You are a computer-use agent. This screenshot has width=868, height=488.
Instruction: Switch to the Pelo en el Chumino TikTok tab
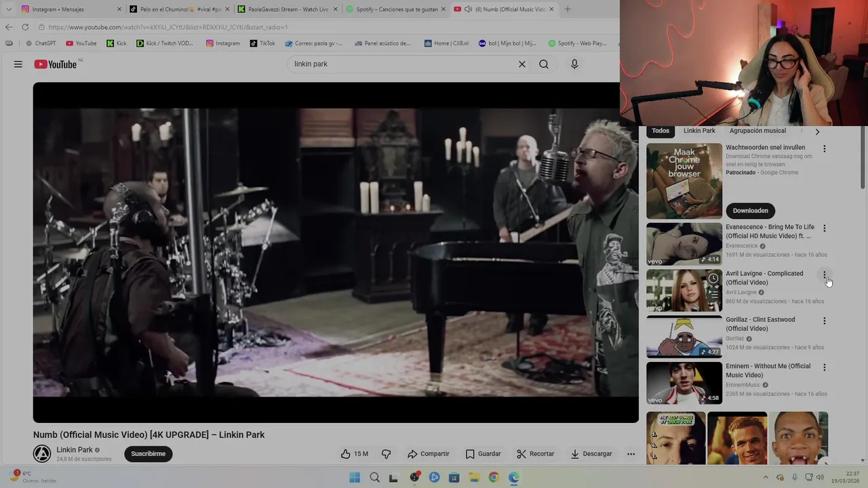(x=180, y=9)
